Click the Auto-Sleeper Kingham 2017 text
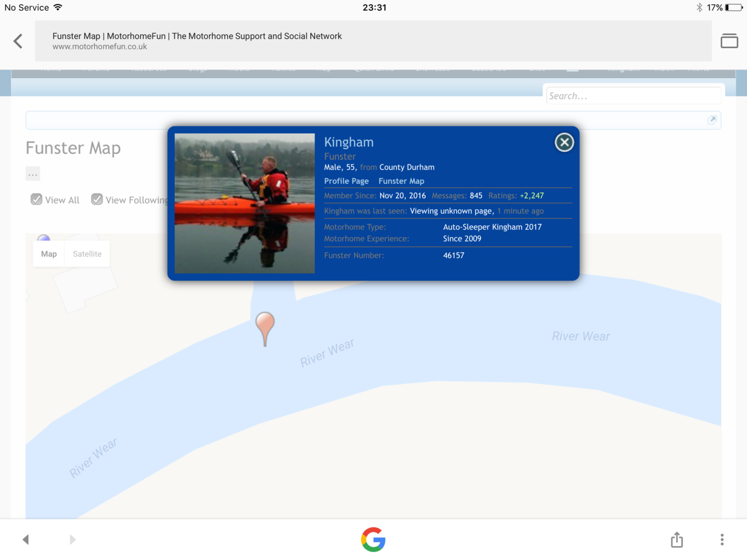This screenshot has height=560, width=747. click(493, 227)
